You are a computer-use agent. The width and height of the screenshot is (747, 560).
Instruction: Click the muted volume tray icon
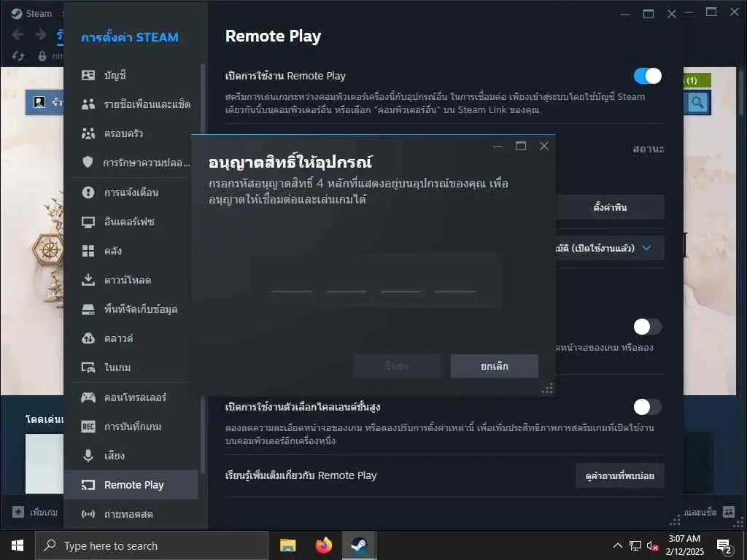652,546
